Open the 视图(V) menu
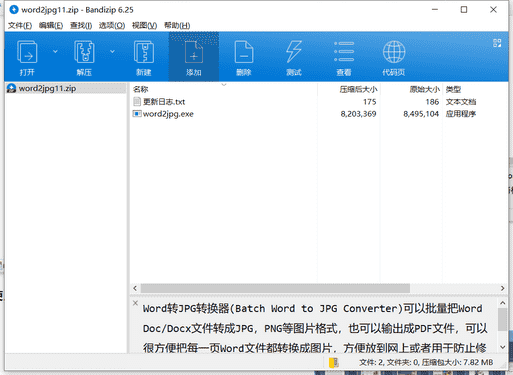The height and width of the screenshot is (375, 513). coord(144,25)
